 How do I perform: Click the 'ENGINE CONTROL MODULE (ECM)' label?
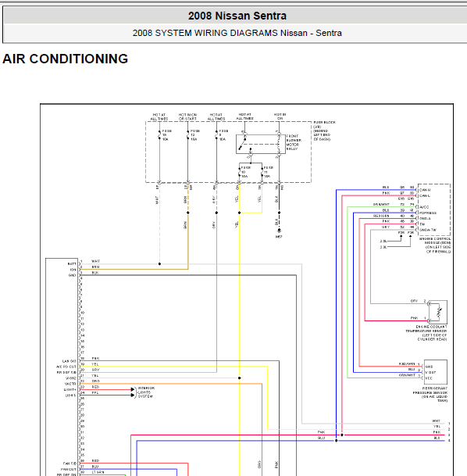pyautogui.click(x=435, y=241)
